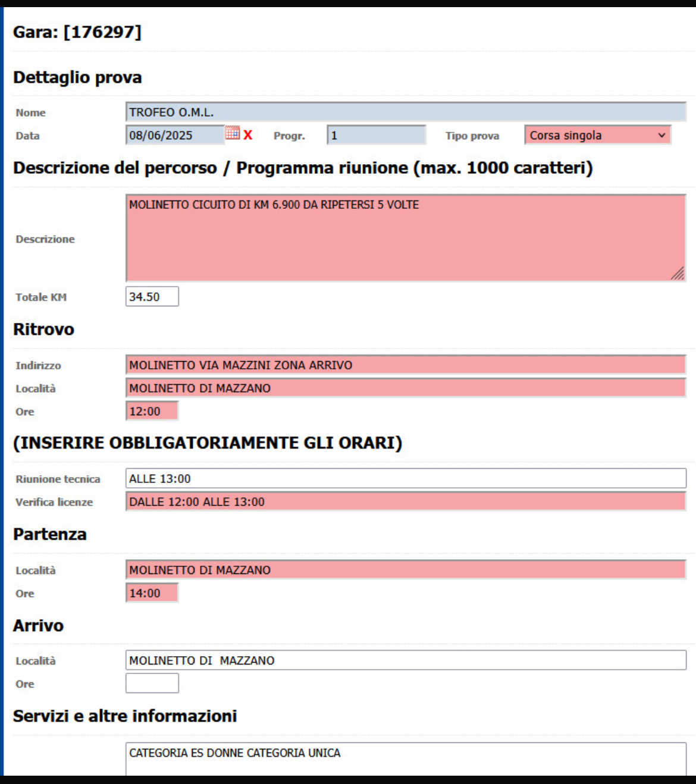696x784 pixels.
Task: Grab the Descrizione textarea resize handle
Action: click(678, 274)
